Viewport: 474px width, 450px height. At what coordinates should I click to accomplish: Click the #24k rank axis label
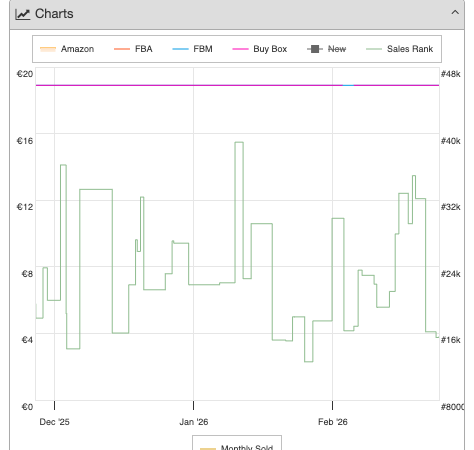[x=451, y=274]
